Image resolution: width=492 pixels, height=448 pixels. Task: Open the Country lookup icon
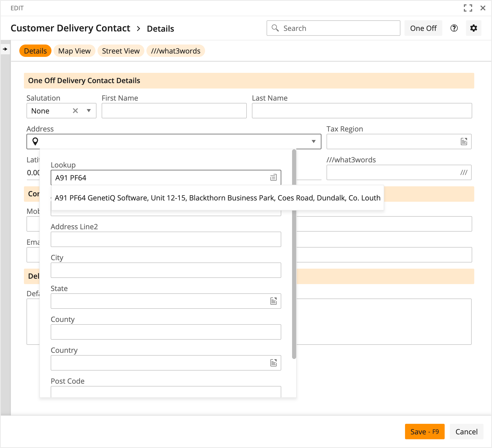(x=273, y=363)
